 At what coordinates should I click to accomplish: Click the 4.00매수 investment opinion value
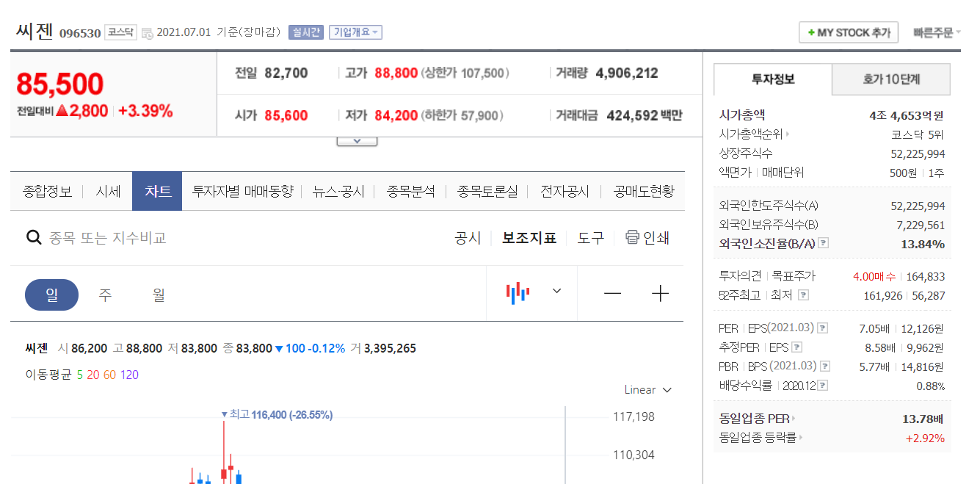874,277
